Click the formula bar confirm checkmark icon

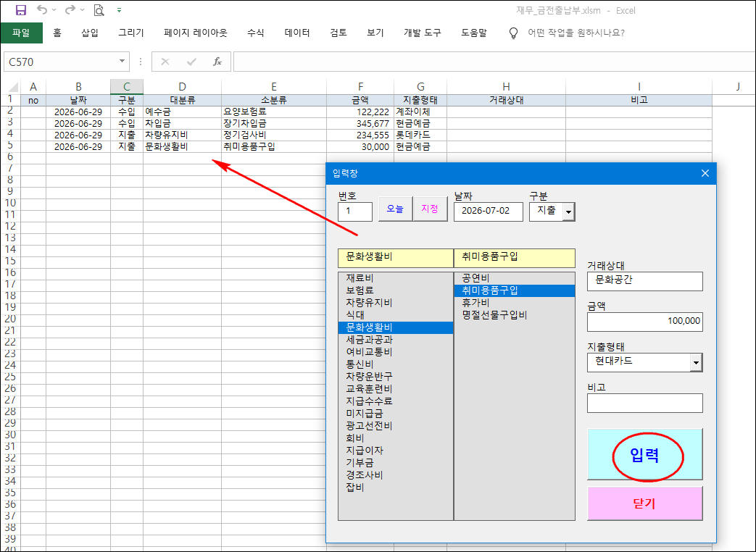(191, 62)
